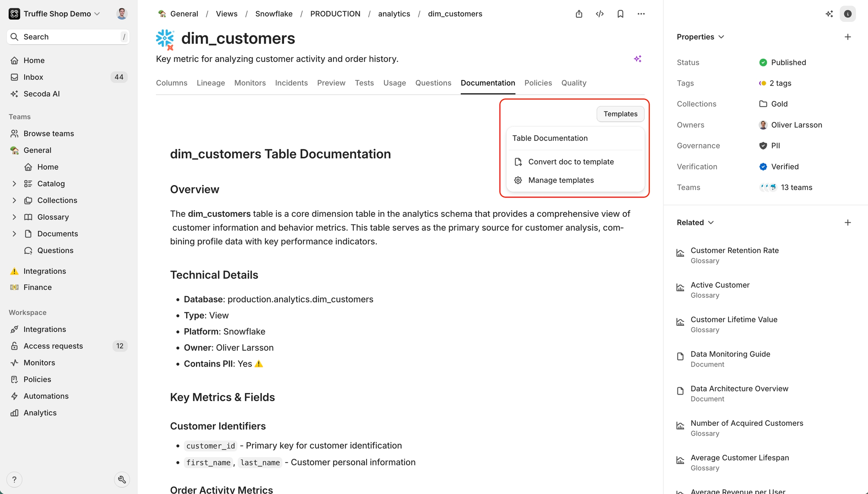The image size is (868, 494).
Task: Expand the Catalog tree item
Action: click(14, 184)
